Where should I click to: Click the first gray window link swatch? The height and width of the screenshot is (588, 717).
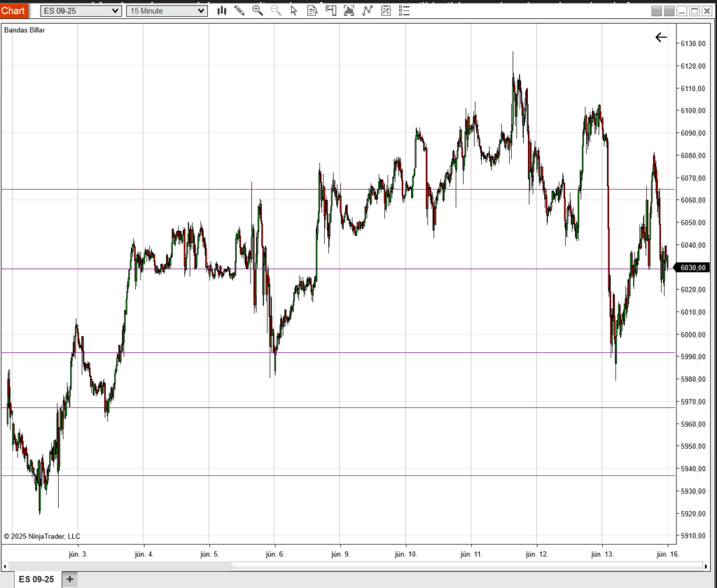click(x=656, y=11)
